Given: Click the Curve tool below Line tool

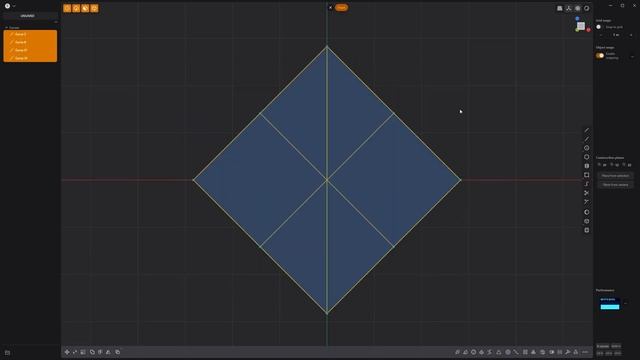Looking at the screenshot, I should (587, 139).
